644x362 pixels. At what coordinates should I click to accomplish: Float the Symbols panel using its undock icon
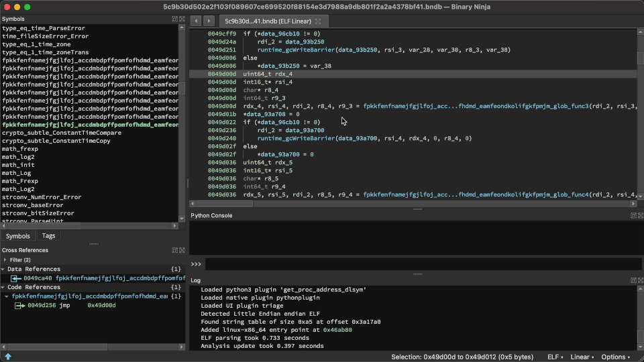point(174,19)
